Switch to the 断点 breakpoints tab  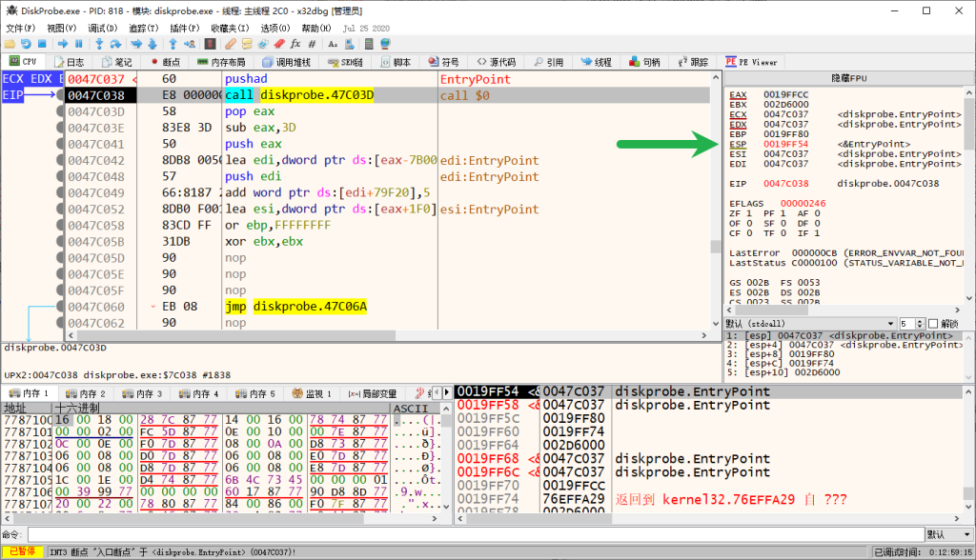(x=166, y=62)
